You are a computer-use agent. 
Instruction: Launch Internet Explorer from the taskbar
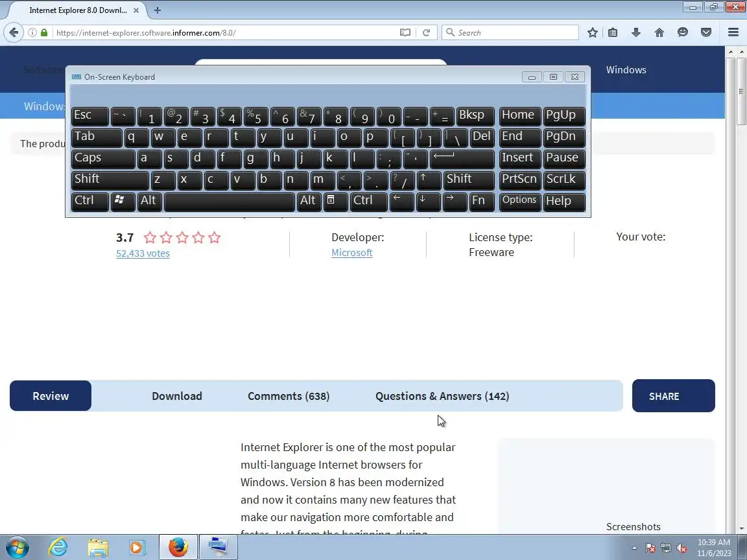pyautogui.click(x=58, y=547)
